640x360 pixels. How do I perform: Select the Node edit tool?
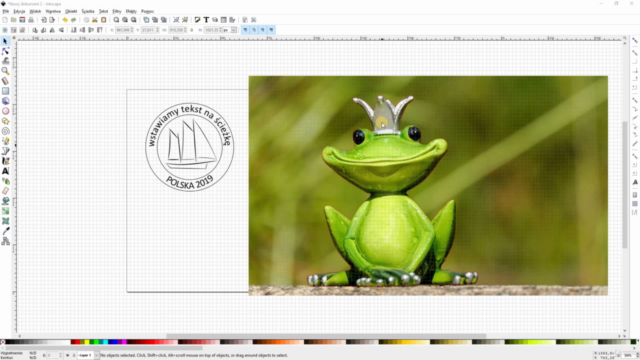(5, 51)
